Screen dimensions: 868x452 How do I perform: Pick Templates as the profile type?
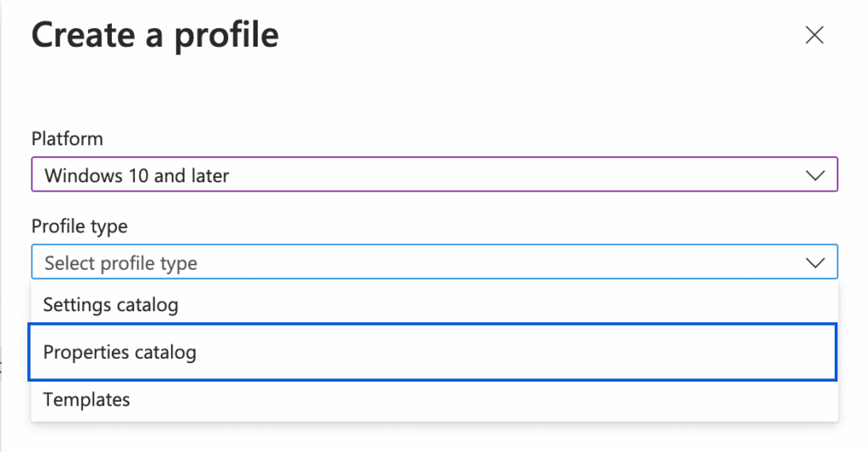[86, 399]
